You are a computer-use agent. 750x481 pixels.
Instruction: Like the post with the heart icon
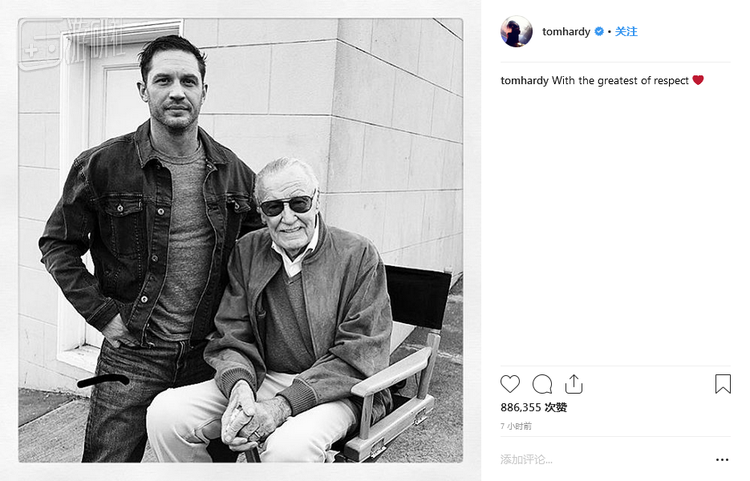click(x=510, y=384)
